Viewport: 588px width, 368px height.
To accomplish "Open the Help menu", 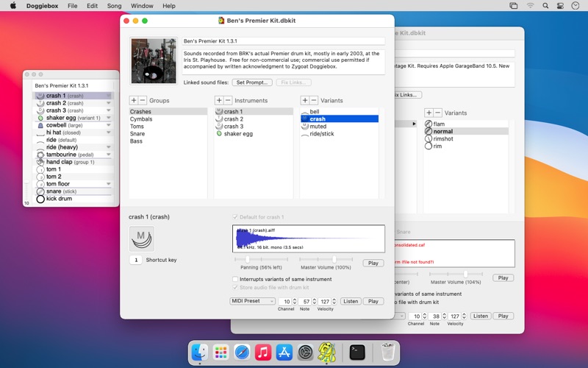I will pyautogui.click(x=169, y=6).
